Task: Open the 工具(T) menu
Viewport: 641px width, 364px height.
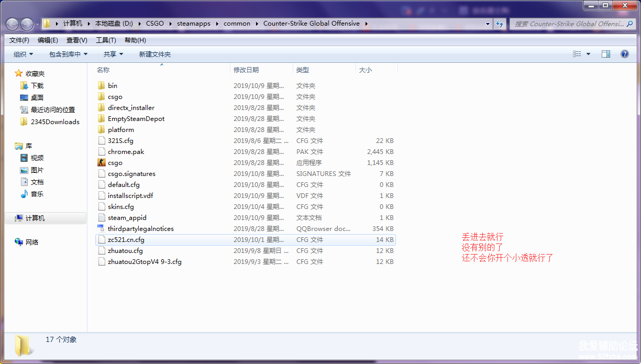Action: pyautogui.click(x=106, y=40)
